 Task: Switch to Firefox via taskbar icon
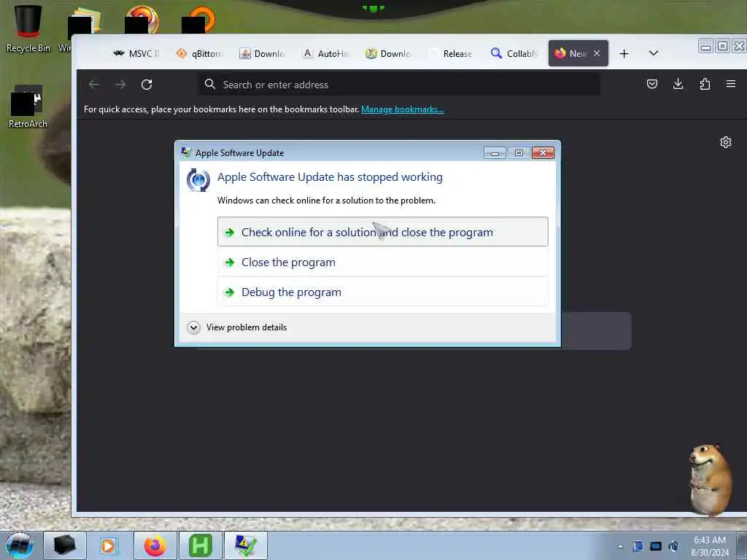pos(155,545)
